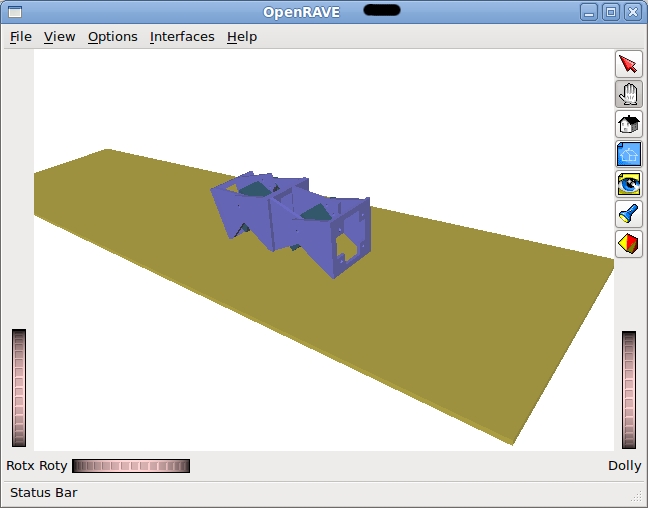Click the Roty horizontal thumbwheel
Image resolution: width=648 pixels, height=508 pixels.
131,466
